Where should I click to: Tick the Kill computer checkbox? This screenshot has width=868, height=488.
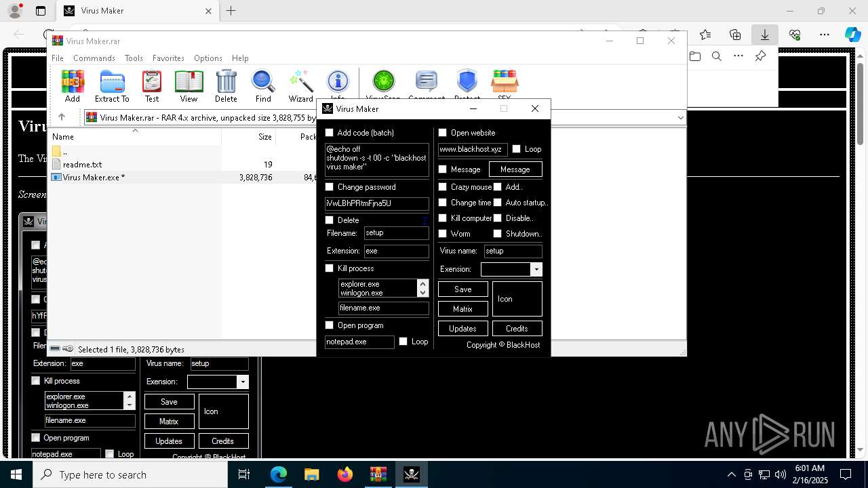[443, 218]
